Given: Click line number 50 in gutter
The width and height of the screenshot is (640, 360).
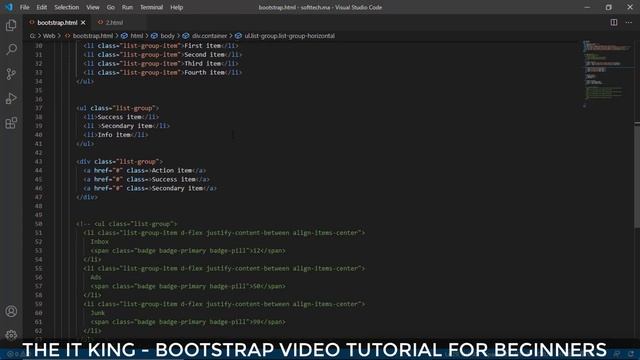Looking at the screenshot, I should (38, 224).
